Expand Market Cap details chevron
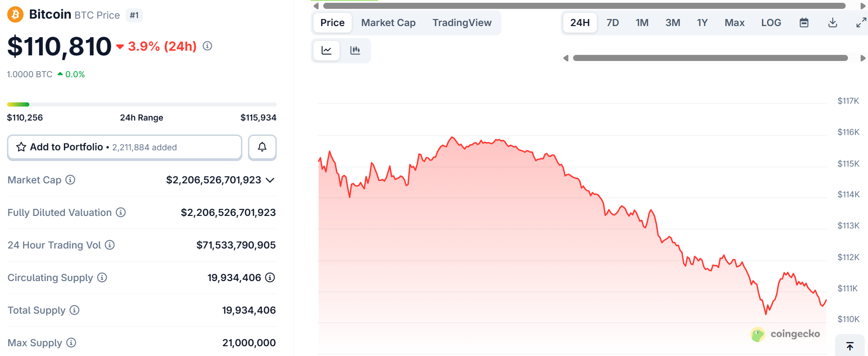Image resolution: width=868 pixels, height=356 pixels. 270,180
